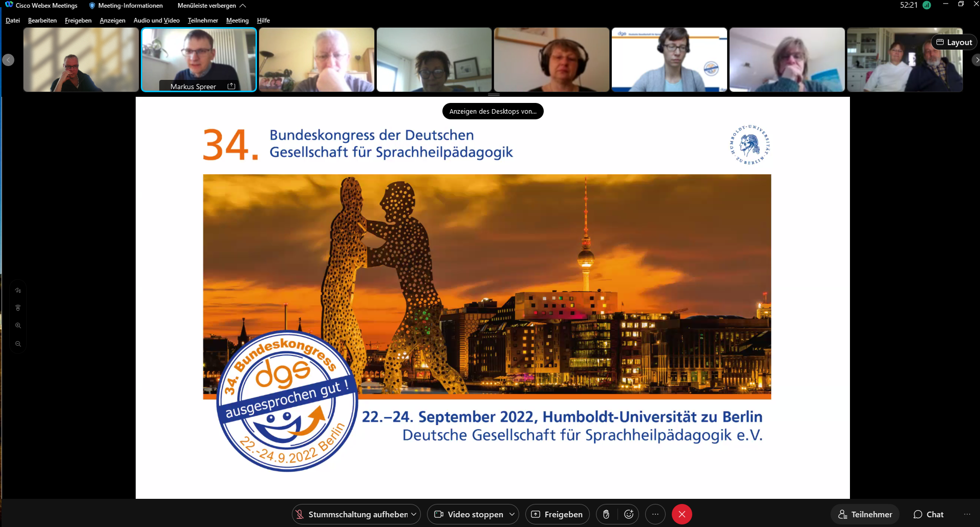980x527 pixels.
Task: Click Freigeben share button in control bar
Action: pos(557,514)
